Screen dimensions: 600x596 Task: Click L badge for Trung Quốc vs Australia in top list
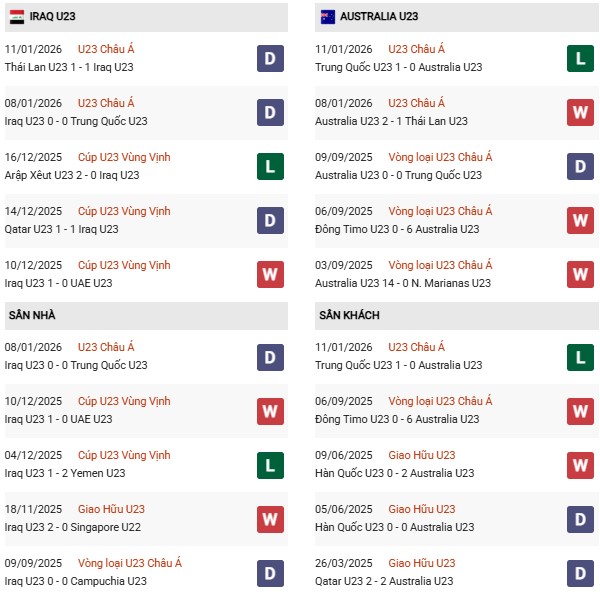[581, 59]
